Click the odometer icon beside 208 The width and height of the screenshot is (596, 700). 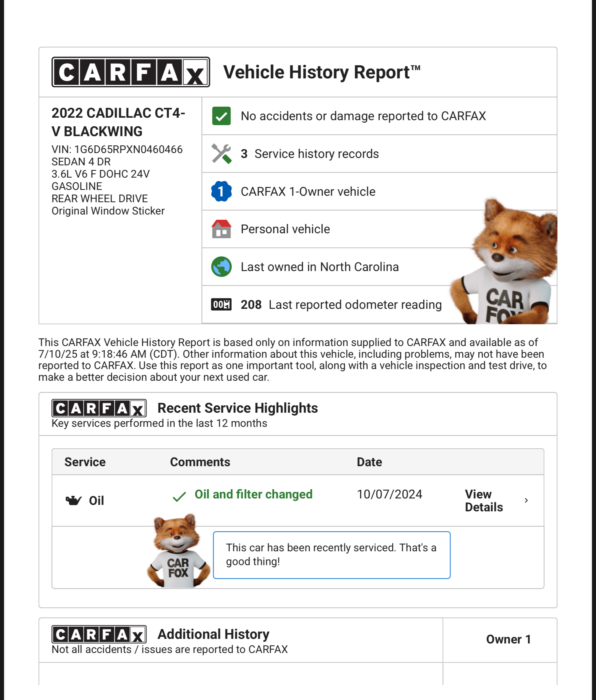(221, 305)
